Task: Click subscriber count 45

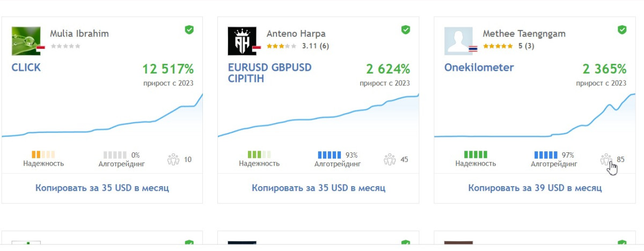Action: click(404, 159)
